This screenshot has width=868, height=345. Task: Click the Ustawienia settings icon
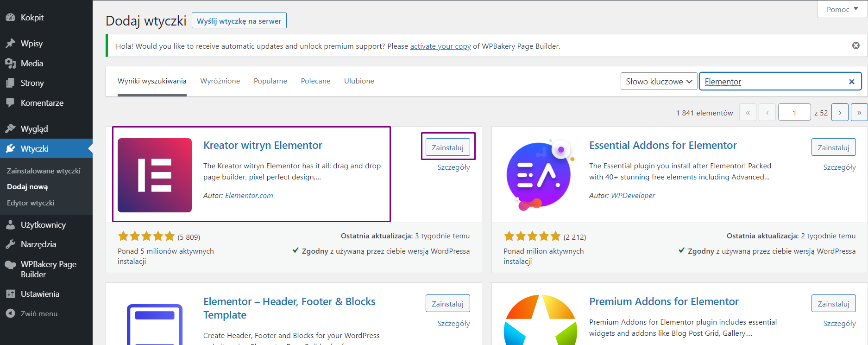click(10, 294)
